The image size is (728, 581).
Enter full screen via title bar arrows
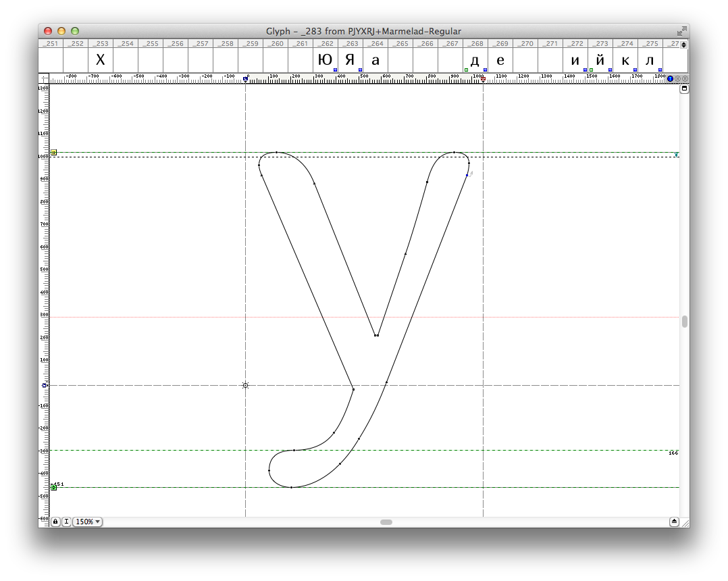[x=681, y=31]
